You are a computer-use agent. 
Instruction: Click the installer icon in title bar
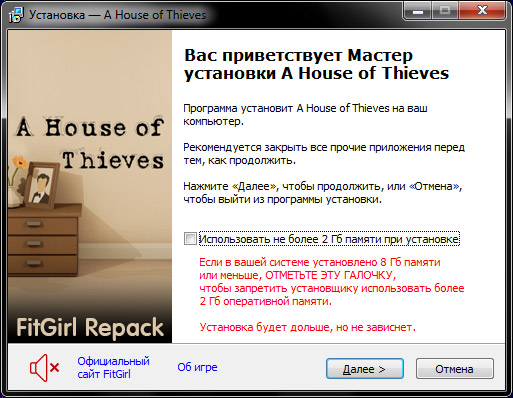[16, 15]
